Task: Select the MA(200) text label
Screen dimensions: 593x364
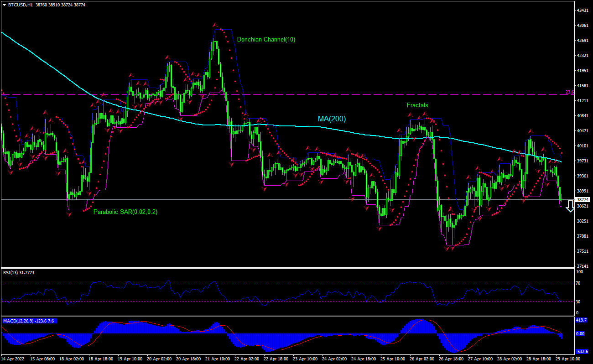Action: 331,119
